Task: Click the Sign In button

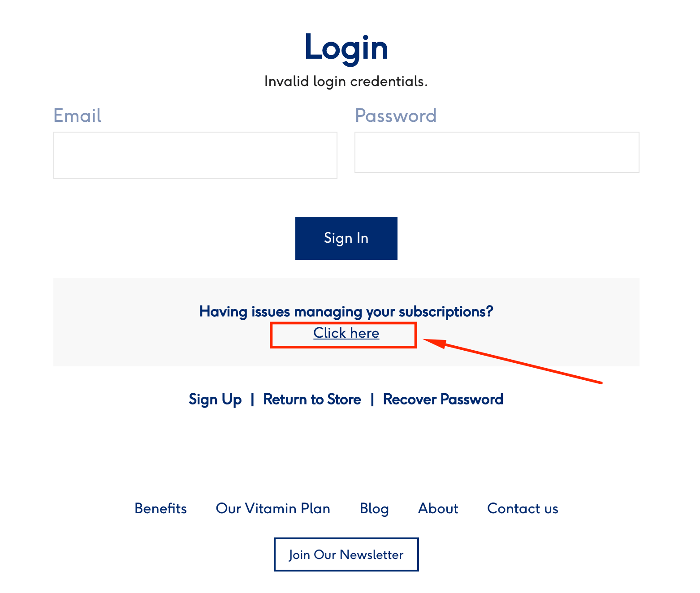Action: tap(346, 238)
